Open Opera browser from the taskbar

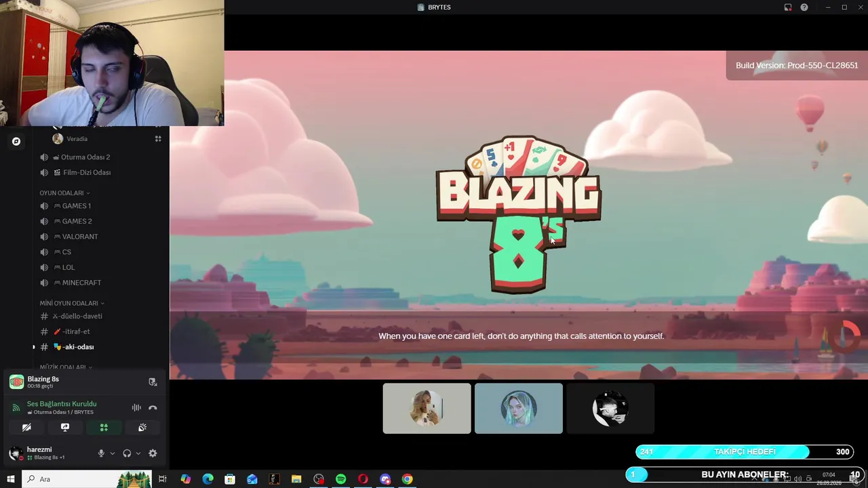(363, 479)
